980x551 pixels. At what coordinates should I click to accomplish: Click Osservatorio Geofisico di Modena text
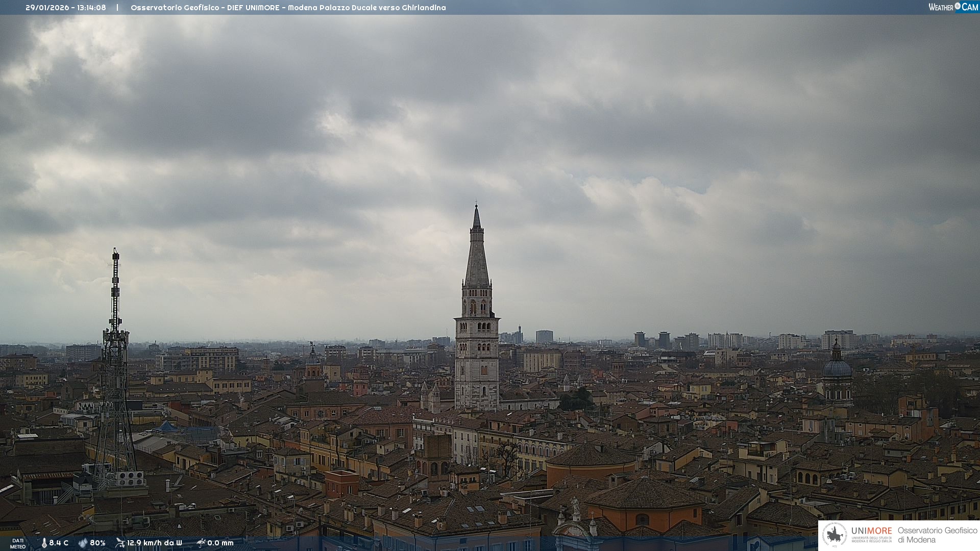(x=937, y=535)
